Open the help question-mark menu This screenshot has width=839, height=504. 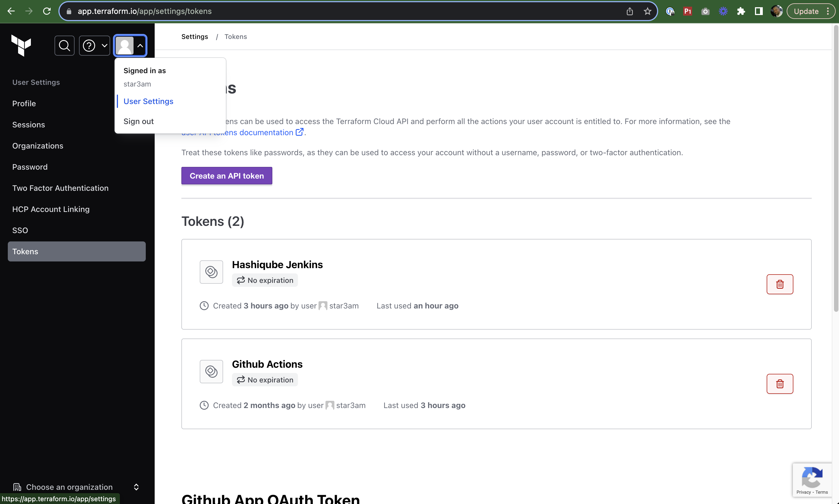click(x=95, y=46)
